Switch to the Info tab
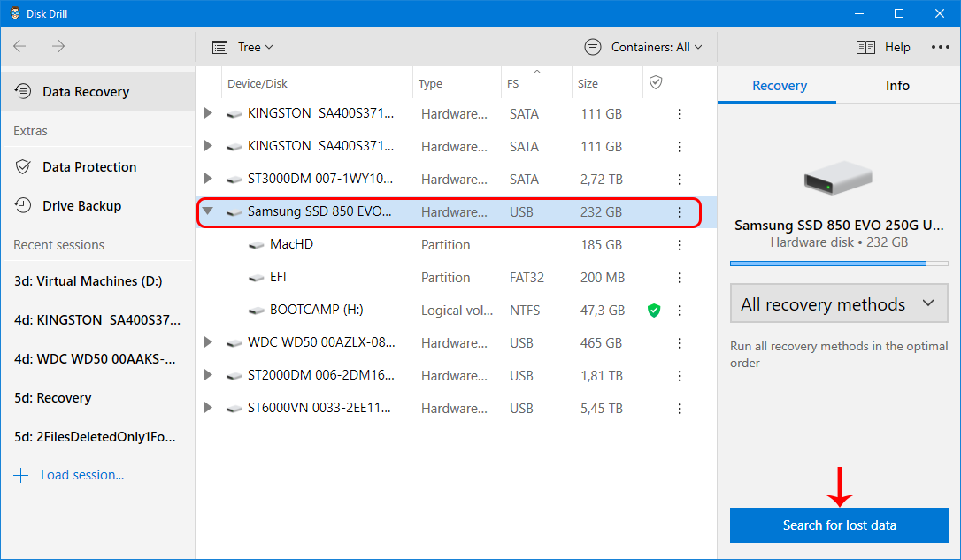961x560 pixels. click(897, 86)
